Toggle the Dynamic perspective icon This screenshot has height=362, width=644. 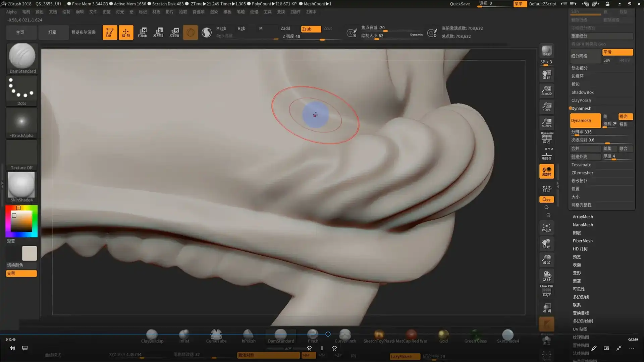coord(546,137)
